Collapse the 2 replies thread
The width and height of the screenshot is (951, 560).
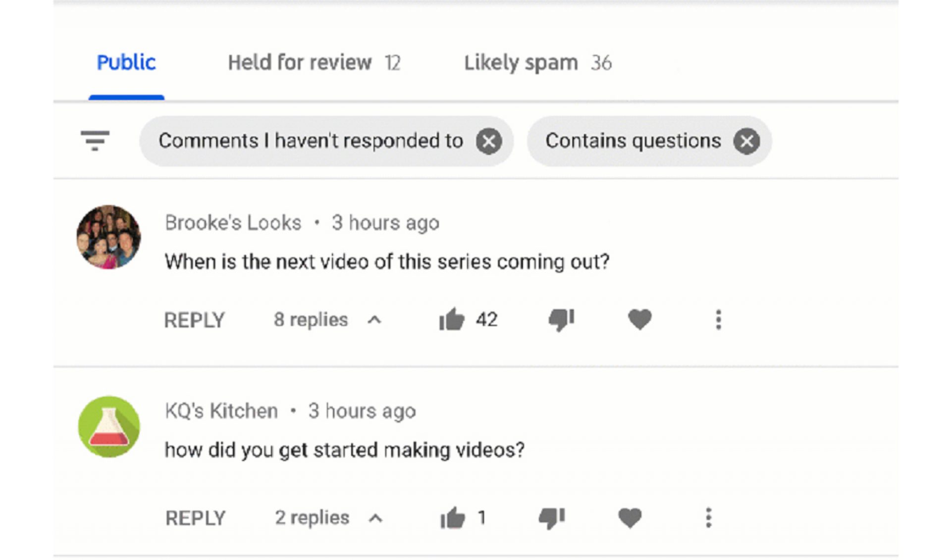coord(375,518)
